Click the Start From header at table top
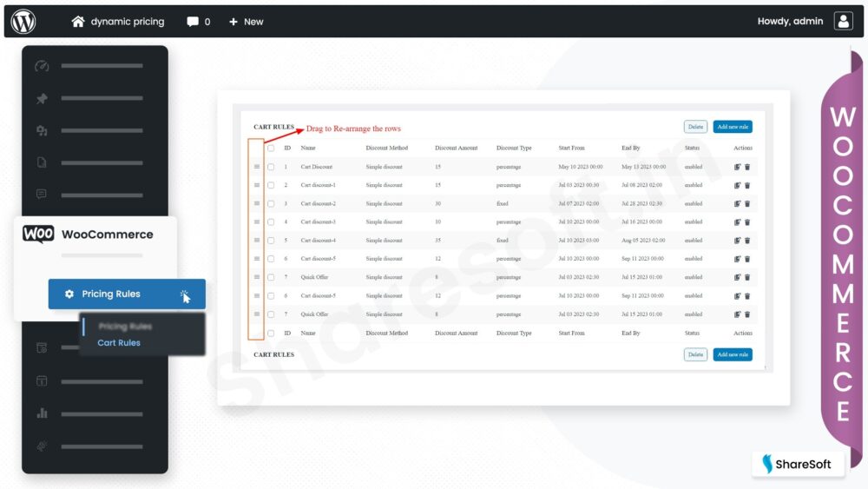 tap(571, 148)
